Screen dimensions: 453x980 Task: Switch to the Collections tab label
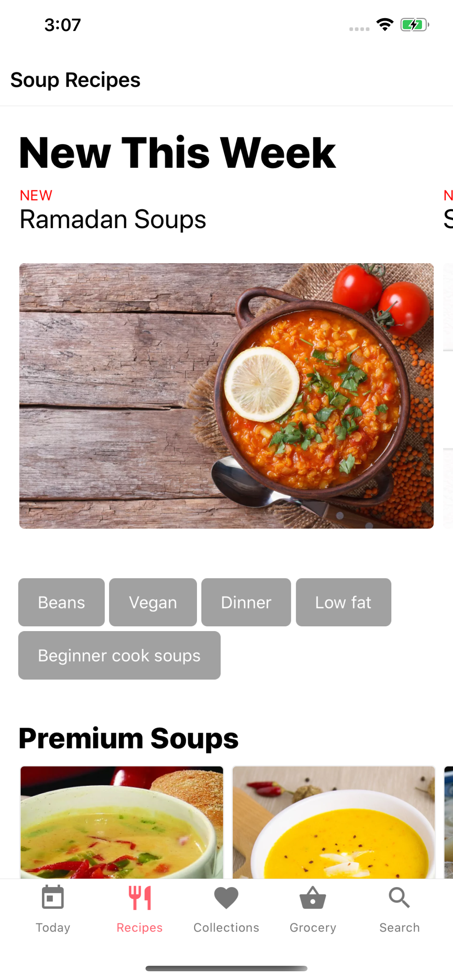[x=226, y=927]
